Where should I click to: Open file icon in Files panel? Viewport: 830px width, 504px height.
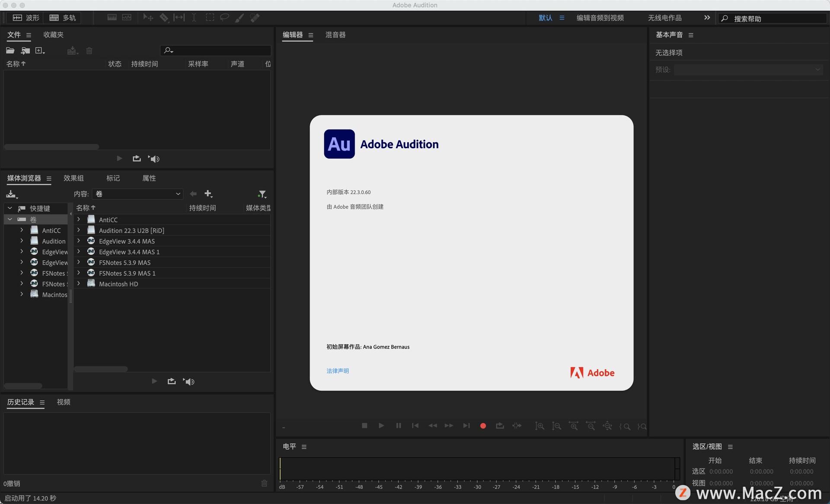[10, 51]
